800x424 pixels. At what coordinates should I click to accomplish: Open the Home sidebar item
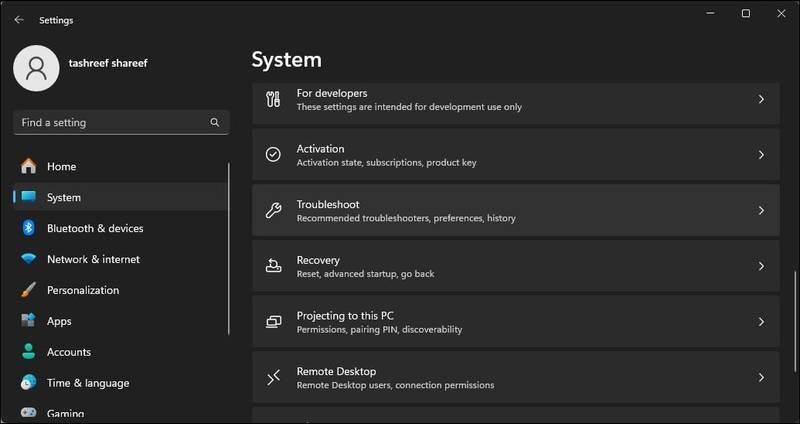pyautogui.click(x=61, y=167)
